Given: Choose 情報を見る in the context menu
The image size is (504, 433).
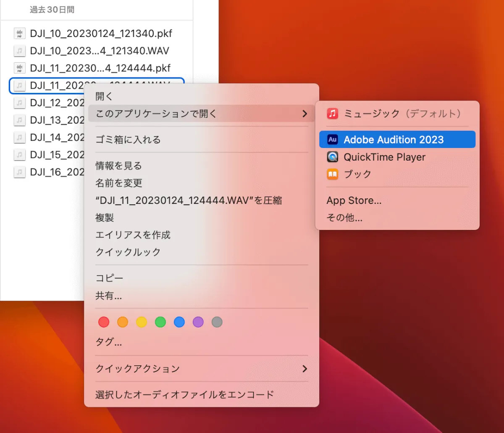Looking at the screenshot, I should pos(119,166).
